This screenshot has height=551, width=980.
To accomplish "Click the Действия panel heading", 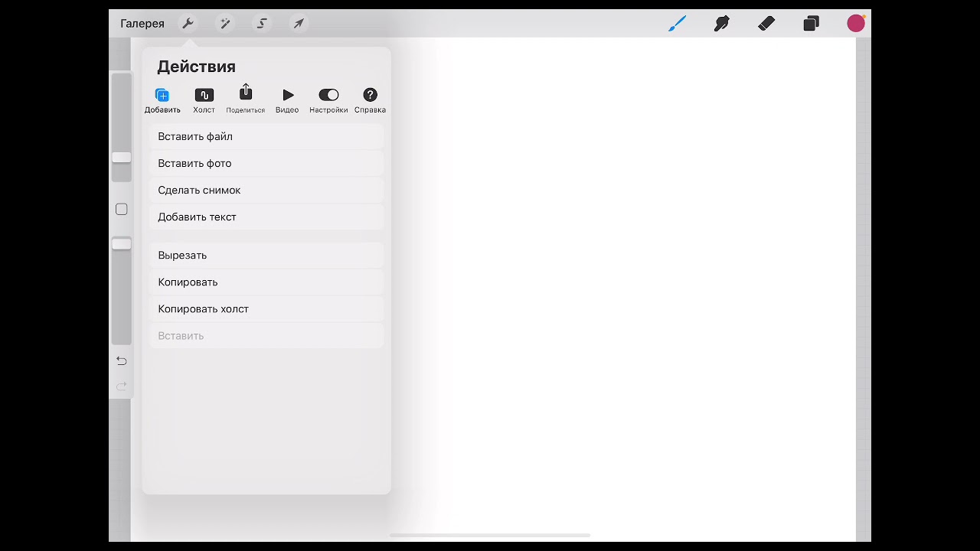I will pos(196,67).
